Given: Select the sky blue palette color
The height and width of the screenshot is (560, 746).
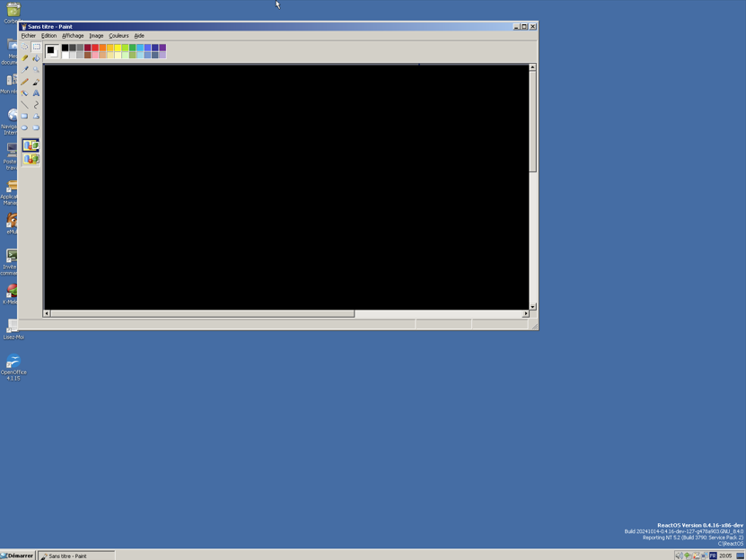Looking at the screenshot, I should 140,48.
